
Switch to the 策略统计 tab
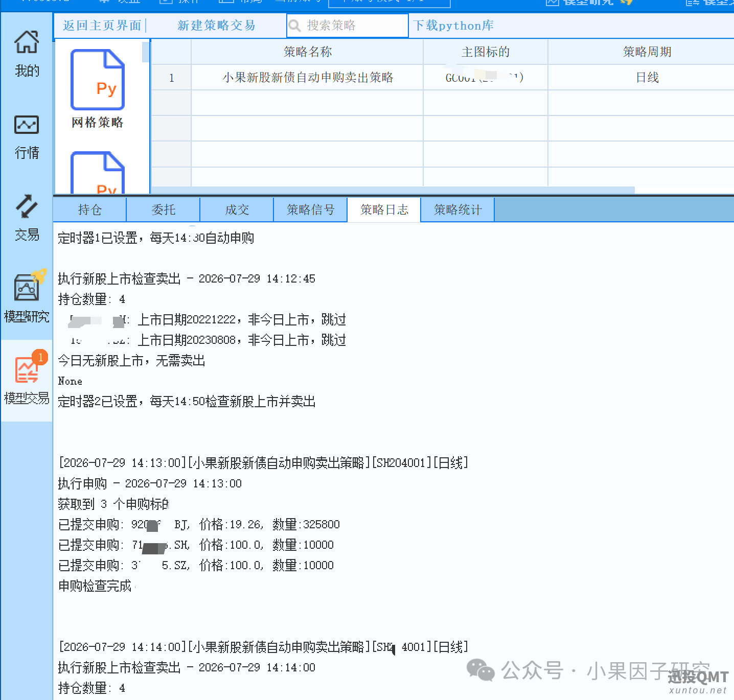[458, 209]
